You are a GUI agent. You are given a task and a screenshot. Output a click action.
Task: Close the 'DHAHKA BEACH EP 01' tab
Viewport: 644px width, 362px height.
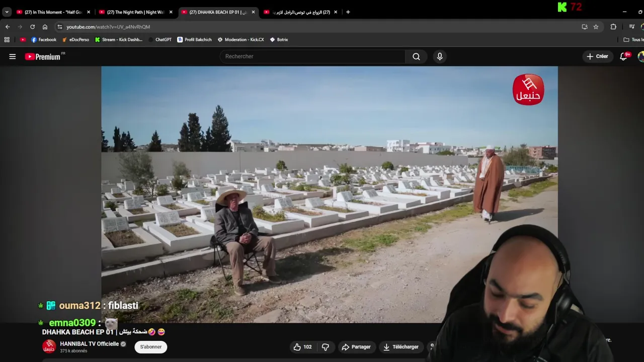coord(253,12)
